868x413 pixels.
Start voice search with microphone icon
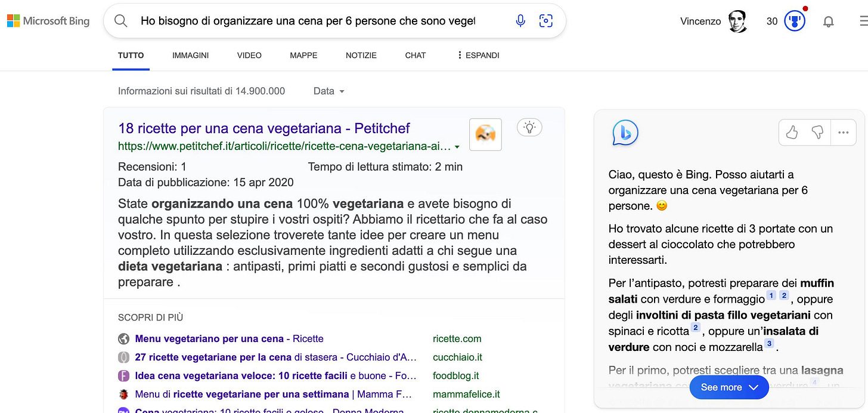520,21
